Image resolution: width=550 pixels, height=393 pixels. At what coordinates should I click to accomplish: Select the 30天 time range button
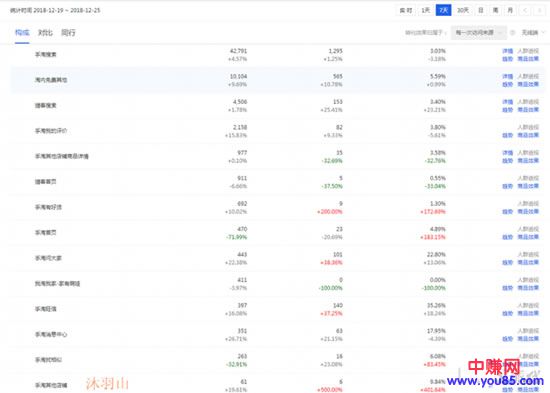tap(463, 11)
